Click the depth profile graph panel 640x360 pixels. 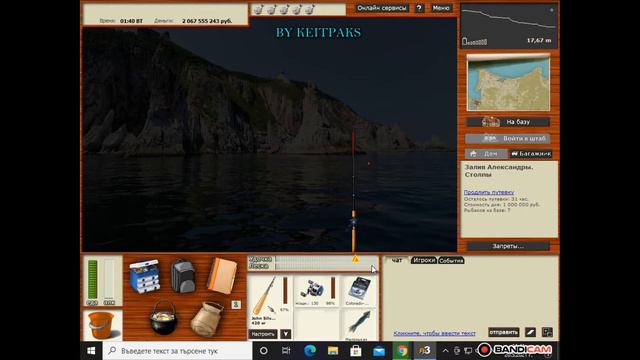[x=509, y=26]
